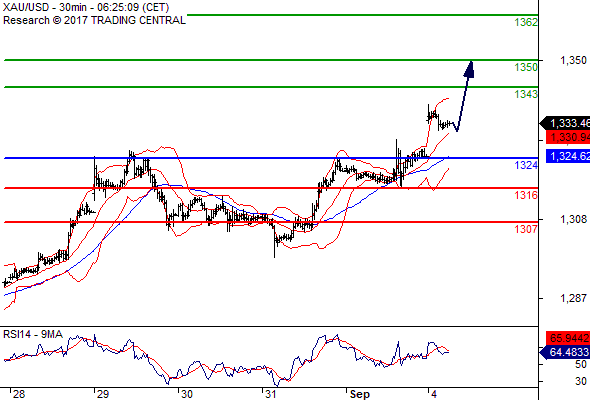Click the Trading Central research copyright text

click(x=94, y=20)
